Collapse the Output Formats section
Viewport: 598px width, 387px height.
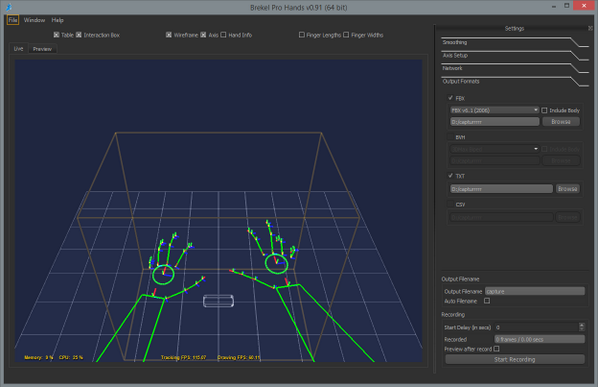coord(514,81)
